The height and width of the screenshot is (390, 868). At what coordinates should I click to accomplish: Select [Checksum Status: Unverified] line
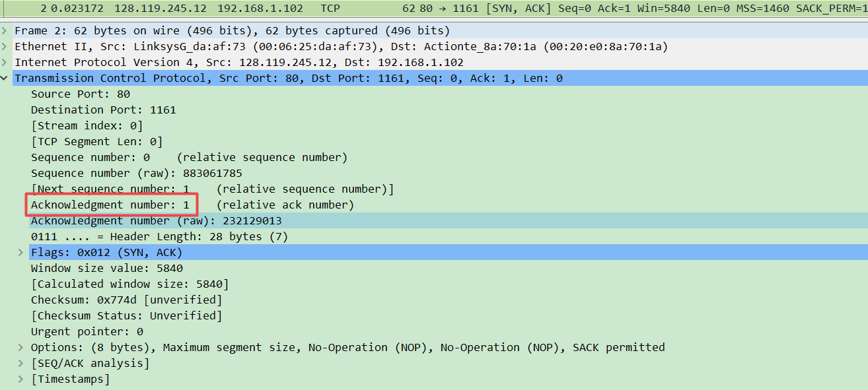point(127,316)
